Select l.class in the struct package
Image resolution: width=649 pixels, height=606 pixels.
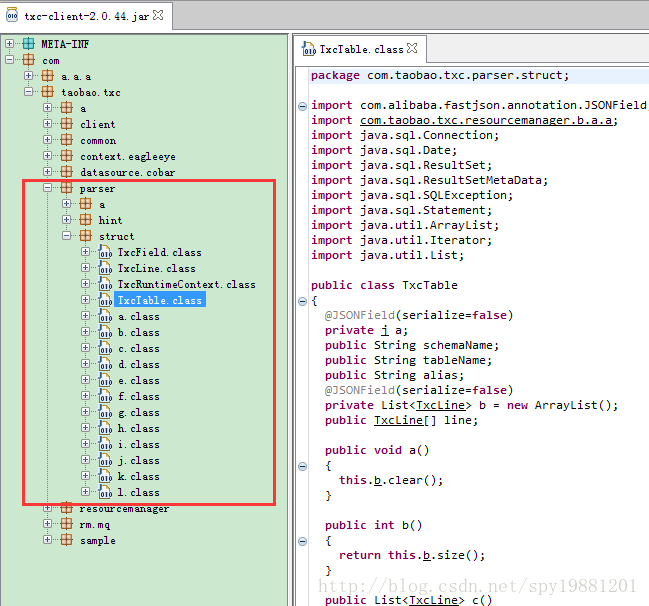pyautogui.click(x=138, y=492)
